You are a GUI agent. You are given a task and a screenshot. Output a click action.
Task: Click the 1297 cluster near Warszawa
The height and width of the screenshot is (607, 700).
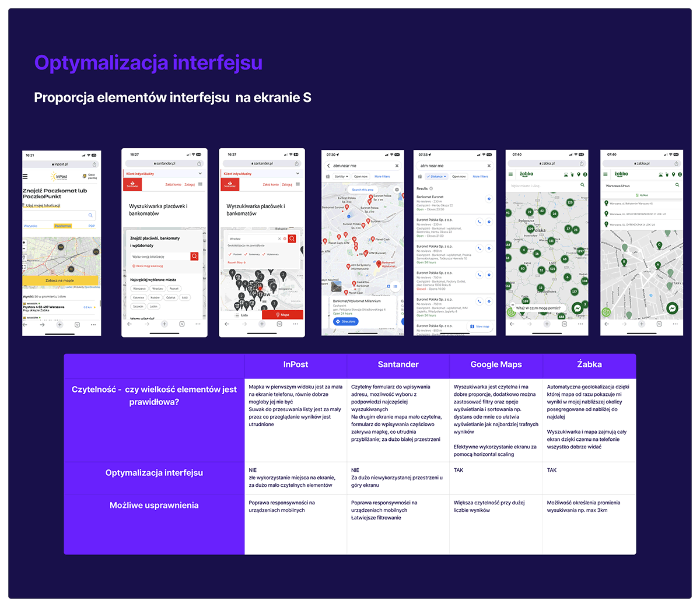[580, 251]
